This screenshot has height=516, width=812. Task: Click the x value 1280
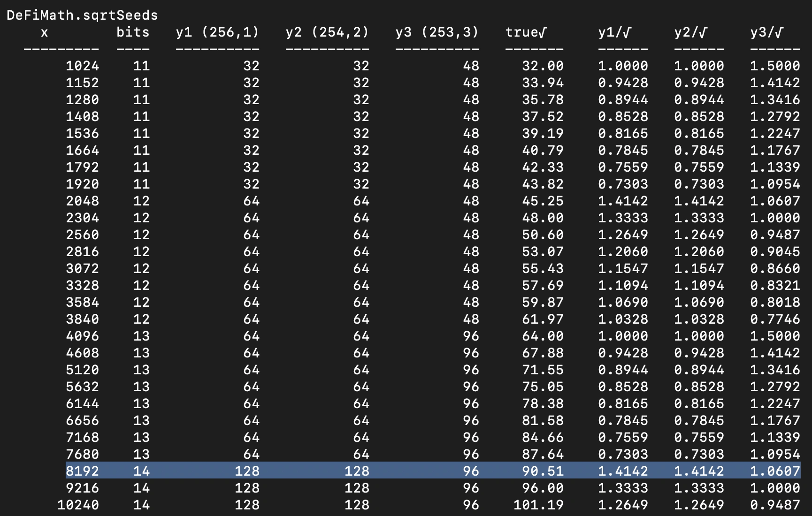pos(82,100)
